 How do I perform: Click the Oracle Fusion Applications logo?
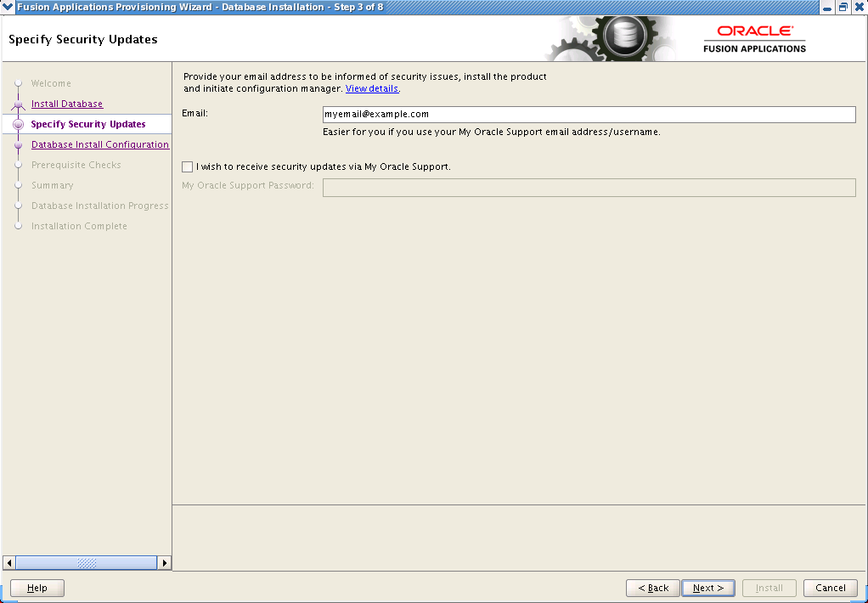754,39
